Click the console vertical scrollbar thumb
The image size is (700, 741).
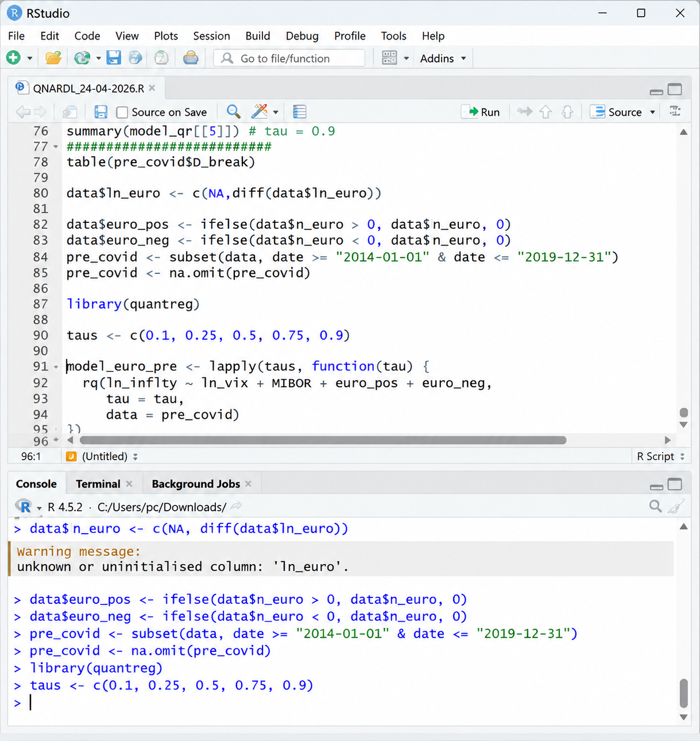[x=683, y=693]
